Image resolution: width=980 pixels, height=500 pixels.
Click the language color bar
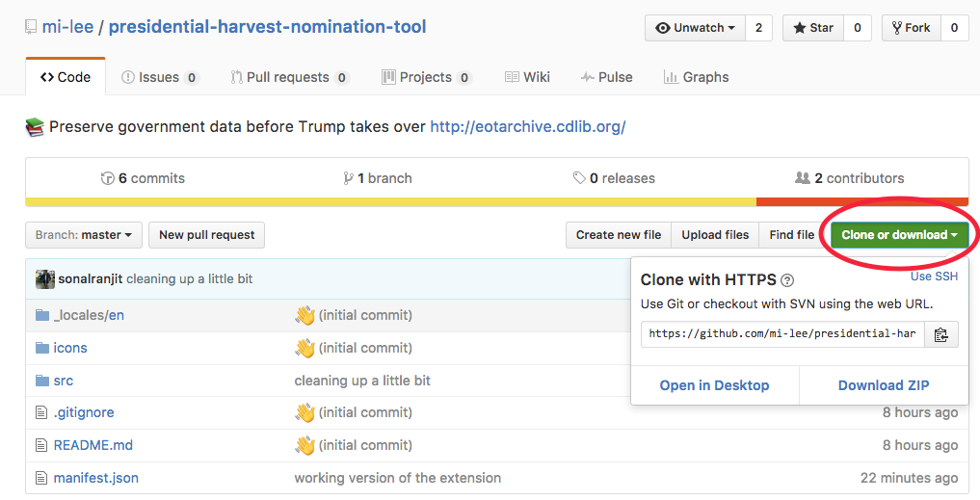[x=390, y=201]
